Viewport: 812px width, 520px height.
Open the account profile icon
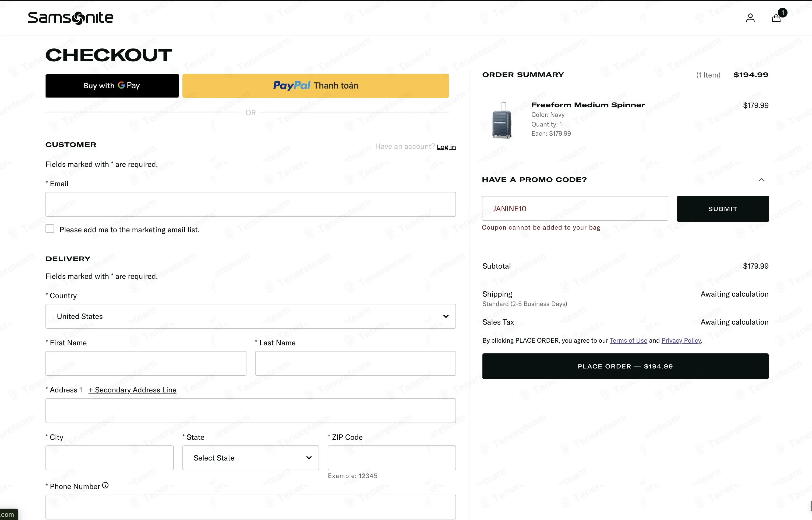tap(750, 18)
